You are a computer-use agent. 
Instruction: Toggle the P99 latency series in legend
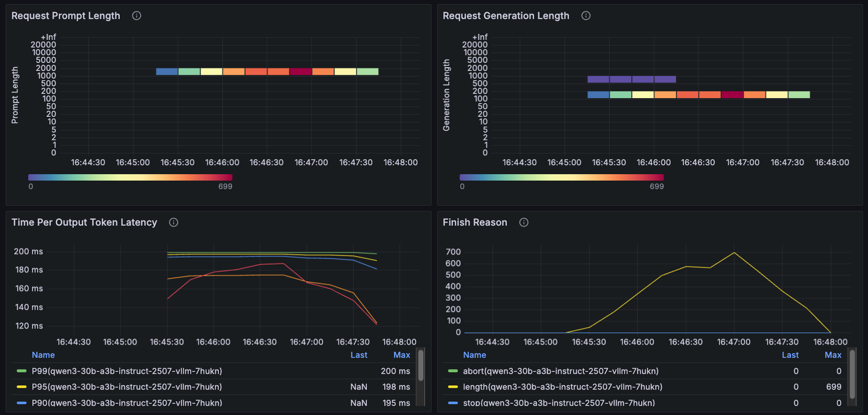coord(127,371)
